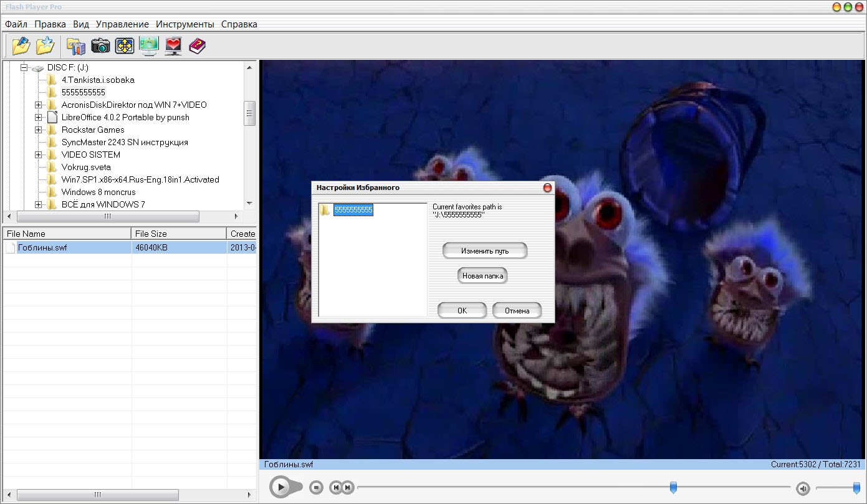Expand the ВСЁ для WINDOWS 7 node
The height and width of the screenshot is (504, 867).
39,204
